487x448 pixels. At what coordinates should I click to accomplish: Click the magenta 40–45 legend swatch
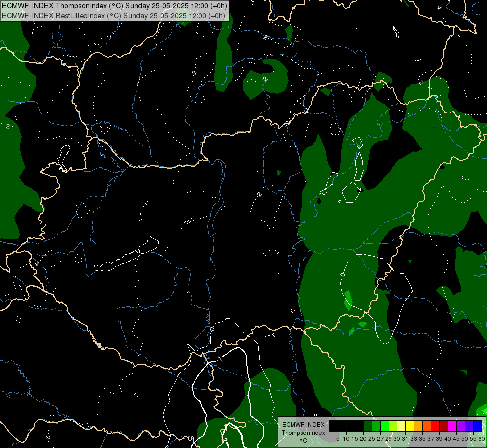[x=452, y=426]
